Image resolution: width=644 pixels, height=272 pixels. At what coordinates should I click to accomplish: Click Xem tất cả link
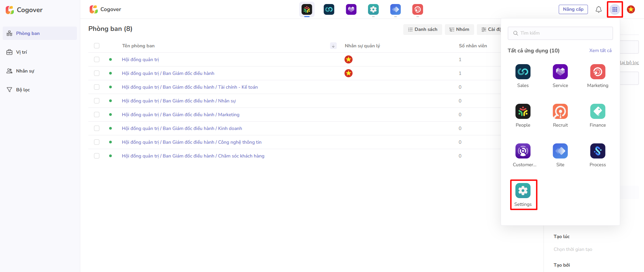tap(600, 50)
